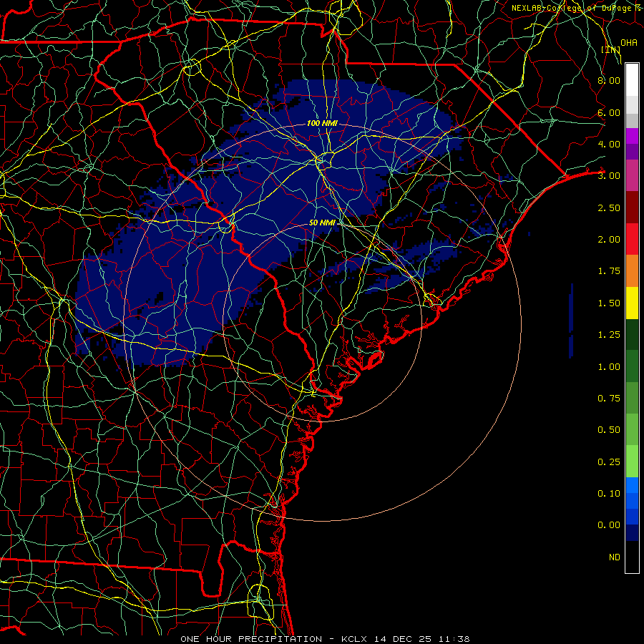Click the 0.10 legend value

coord(609,494)
